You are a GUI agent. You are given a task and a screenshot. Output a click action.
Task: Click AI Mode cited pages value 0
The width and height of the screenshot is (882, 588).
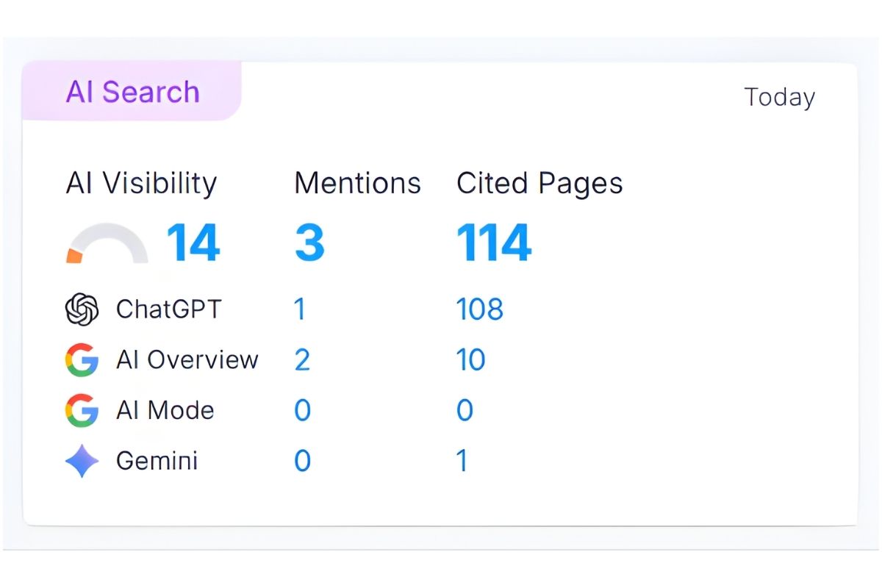[x=465, y=410]
